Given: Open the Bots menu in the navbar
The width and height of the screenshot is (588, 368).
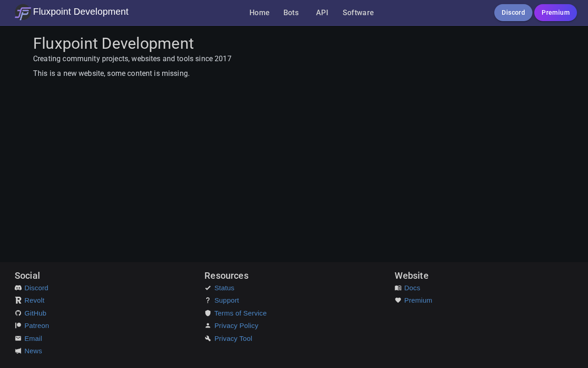Looking at the screenshot, I should tap(291, 13).
